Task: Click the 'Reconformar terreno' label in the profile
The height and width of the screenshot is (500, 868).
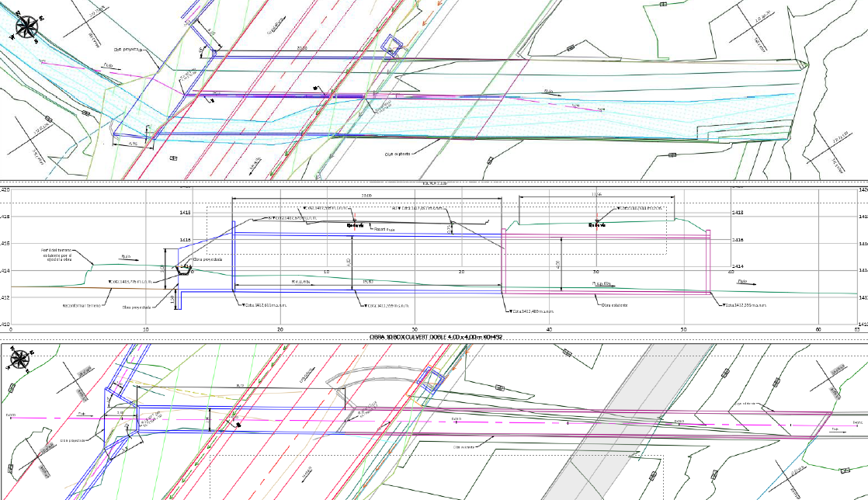Action: 82,306
